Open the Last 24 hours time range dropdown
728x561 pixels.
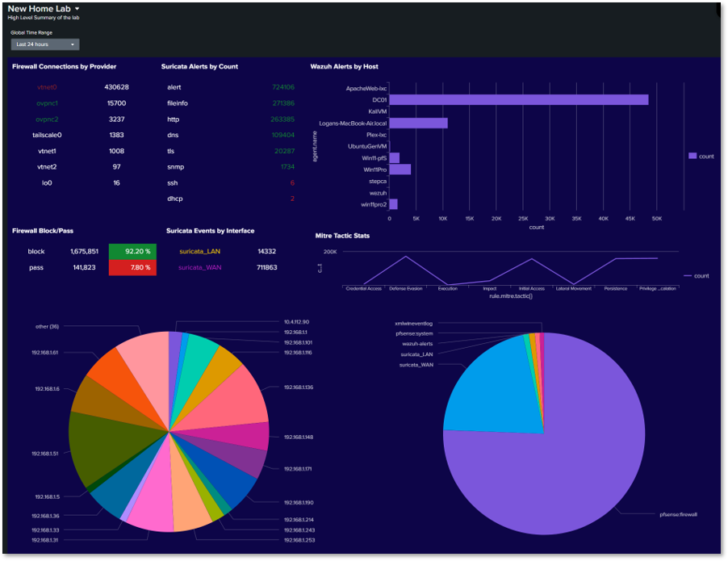(44, 44)
